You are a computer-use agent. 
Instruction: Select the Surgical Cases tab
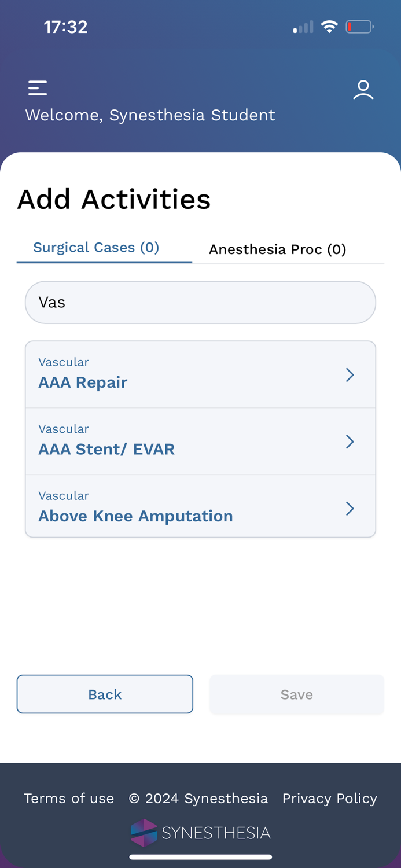click(95, 247)
